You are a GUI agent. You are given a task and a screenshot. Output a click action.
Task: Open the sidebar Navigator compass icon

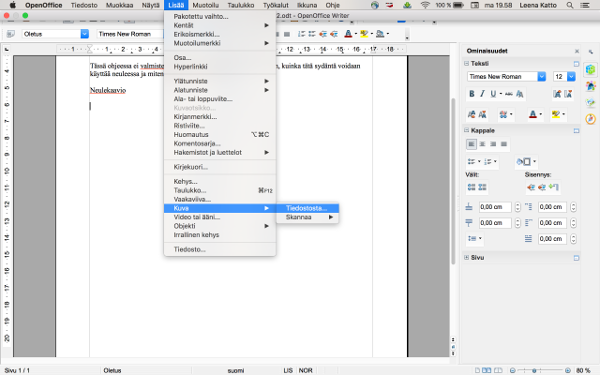point(590,119)
